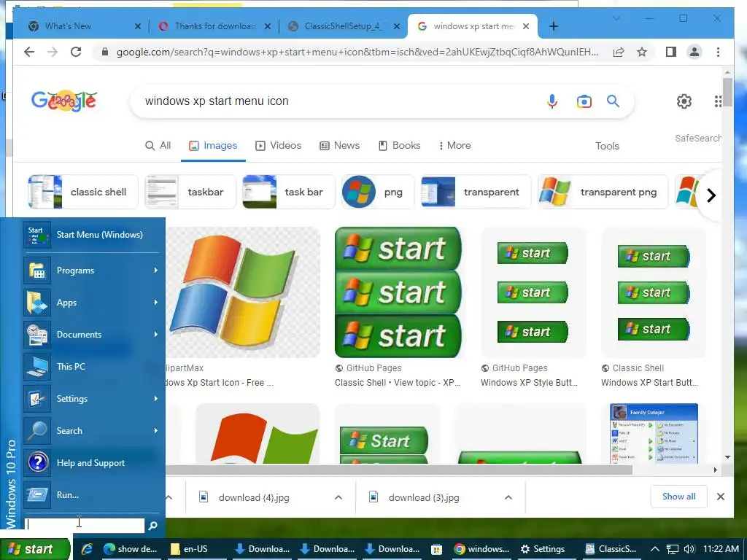The width and height of the screenshot is (747, 560).
Task: Open the Tools filter button
Action: pos(607,146)
